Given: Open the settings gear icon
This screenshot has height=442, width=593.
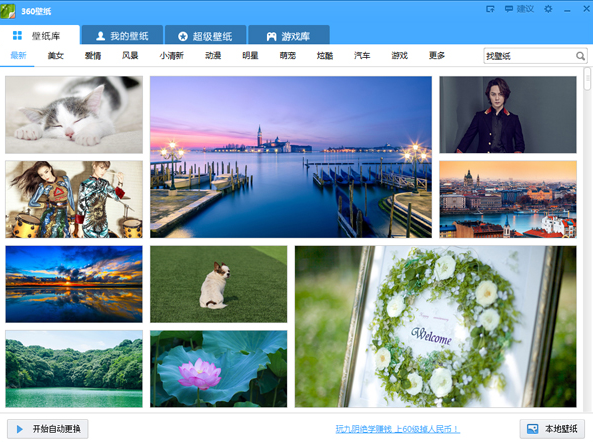Looking at the screenshot, I should (x=548, y=9).
